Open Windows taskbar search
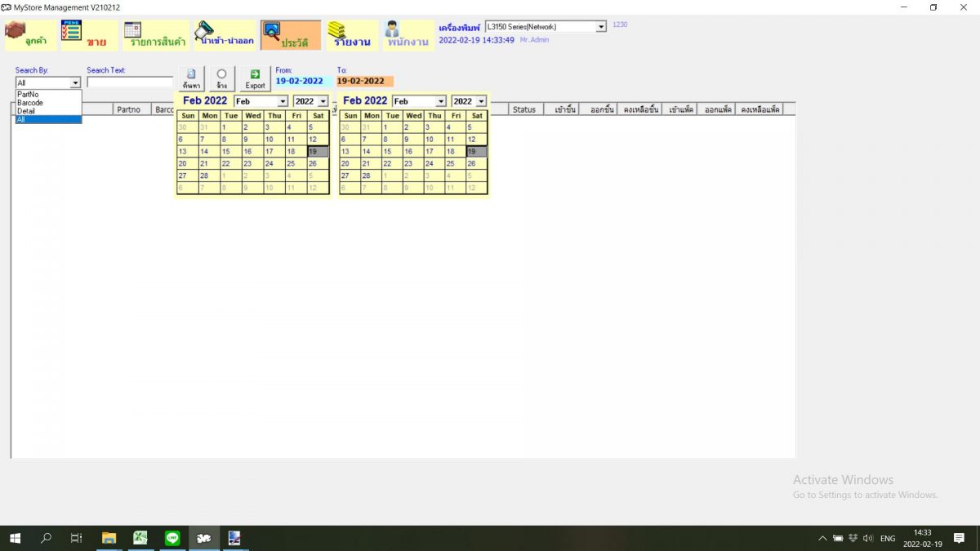This screenshot has width=980, height=551. click(x=46, y=538)
